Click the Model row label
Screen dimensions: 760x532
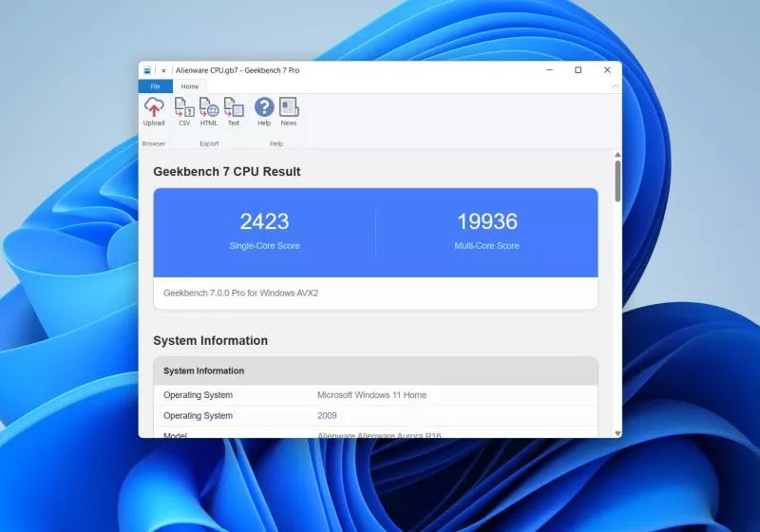pyautogui.click(x=175, y=436)
